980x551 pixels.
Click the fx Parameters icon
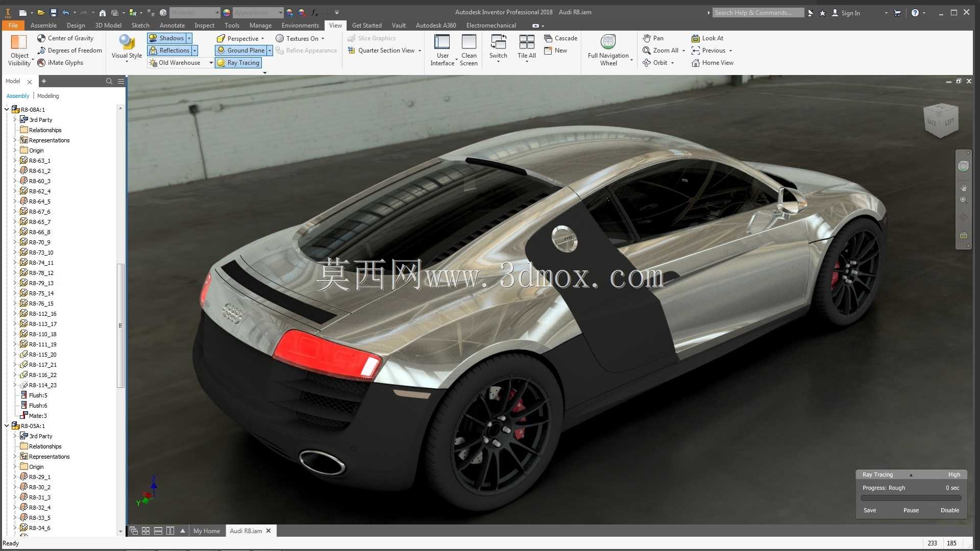pyautogui.click(x=314, y=13)
